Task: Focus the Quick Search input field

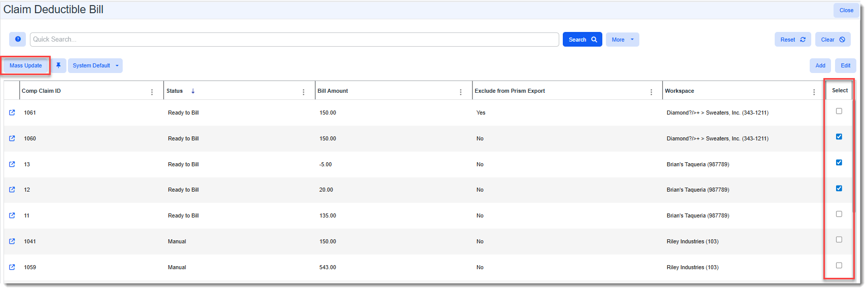Action: point(294,40)
